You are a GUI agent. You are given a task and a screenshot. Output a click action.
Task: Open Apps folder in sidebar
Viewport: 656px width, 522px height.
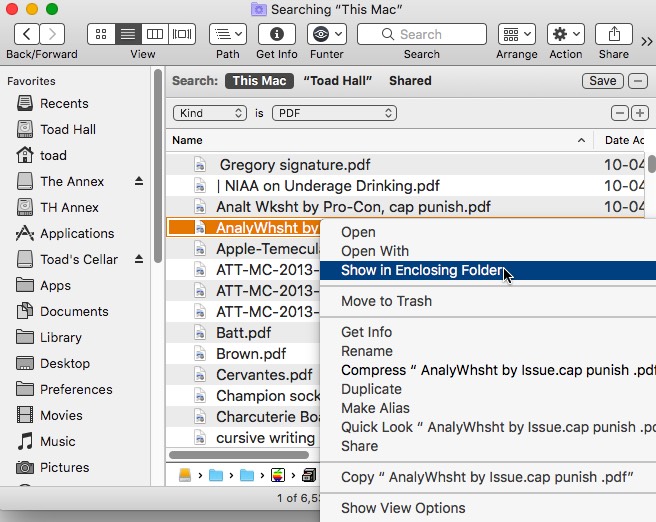[55, 285]
